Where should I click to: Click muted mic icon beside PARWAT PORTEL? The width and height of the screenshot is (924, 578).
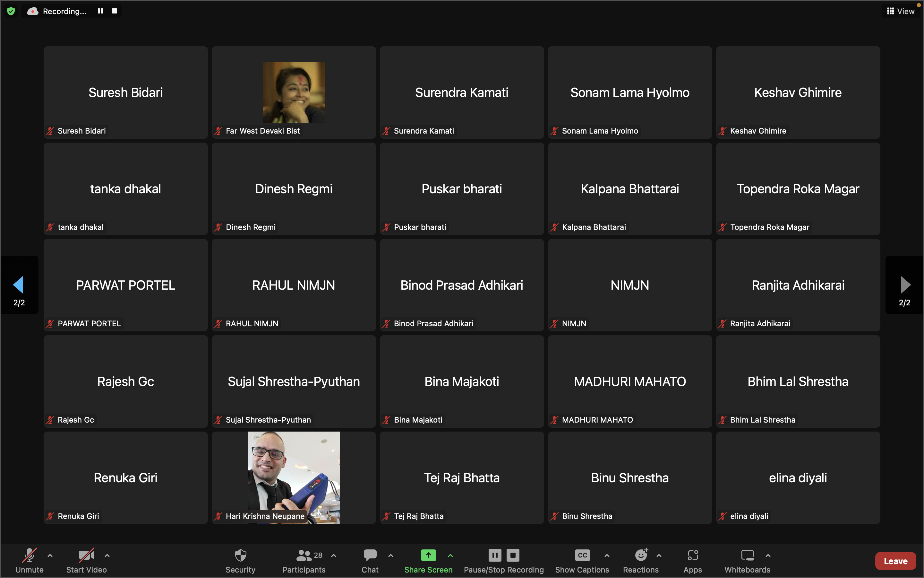coord(50,324)
